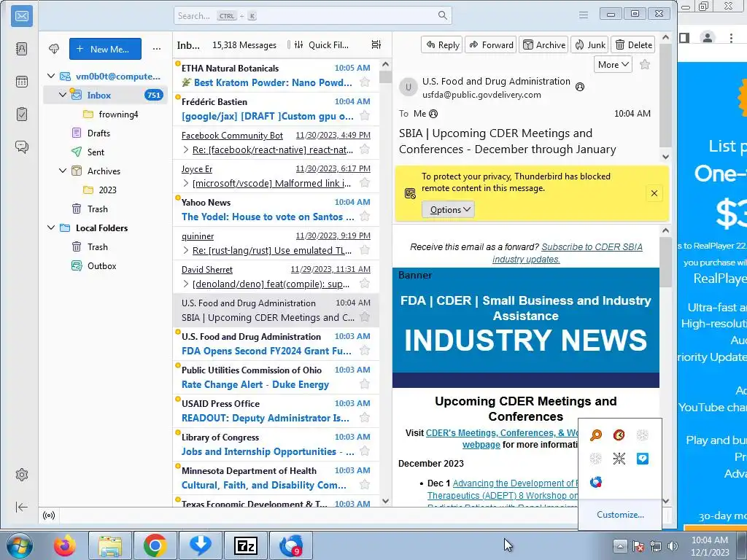Mark the message as Junk
747x560 pixels.
(589, 44)
